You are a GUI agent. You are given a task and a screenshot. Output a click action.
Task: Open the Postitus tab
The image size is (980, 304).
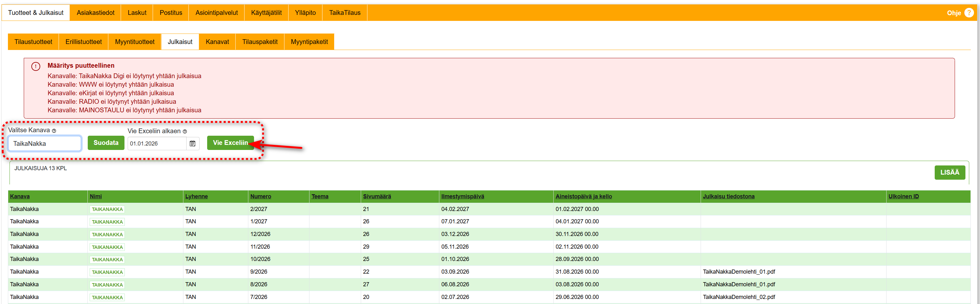(x=171, y=13)
